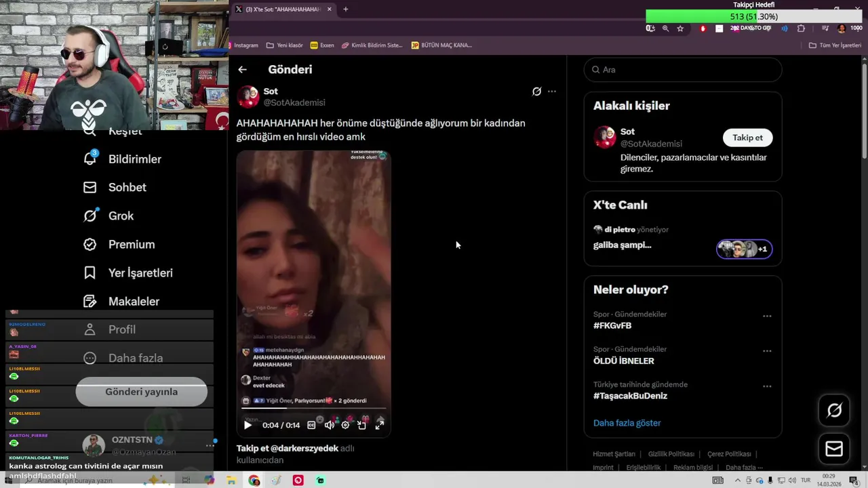This screenshot has height=488, width=868.
Task: Open the browser extensions puzzle icon
Action: click(x=801, y=28)
